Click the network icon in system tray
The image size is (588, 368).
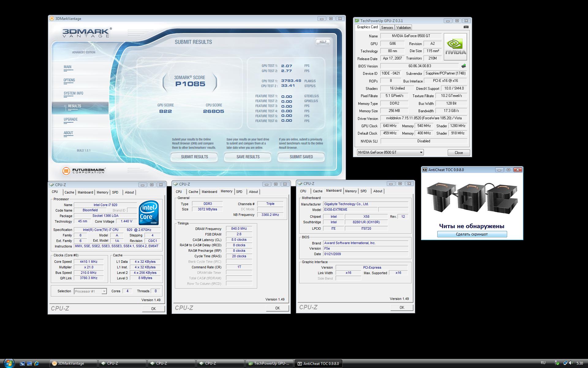[565, 363]
